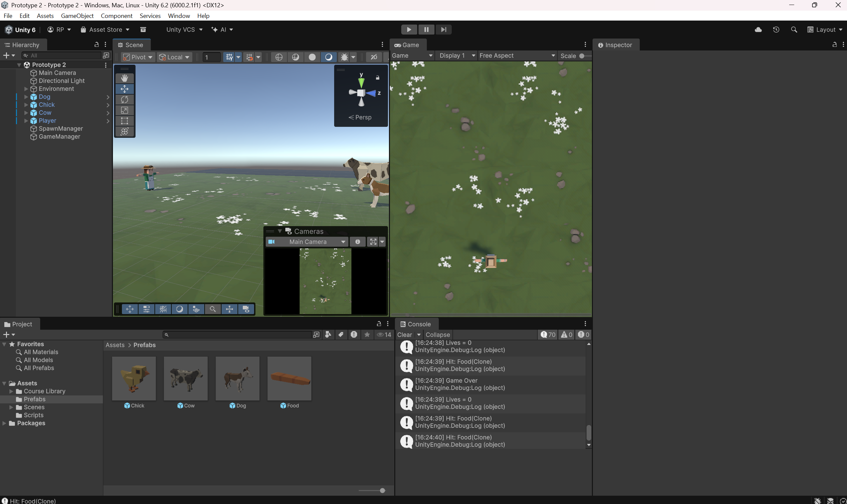Expand the Environment object in Hierarchy

point(26,89)
